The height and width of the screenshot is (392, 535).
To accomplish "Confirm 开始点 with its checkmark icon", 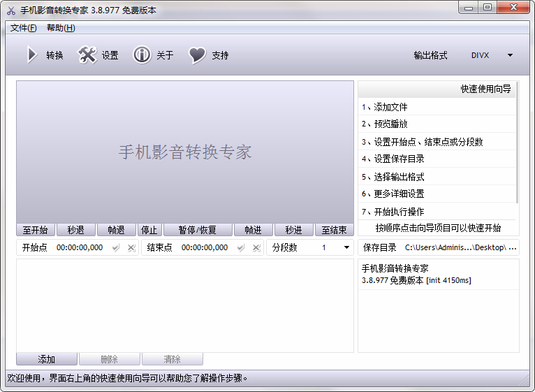I will [116, 247].
